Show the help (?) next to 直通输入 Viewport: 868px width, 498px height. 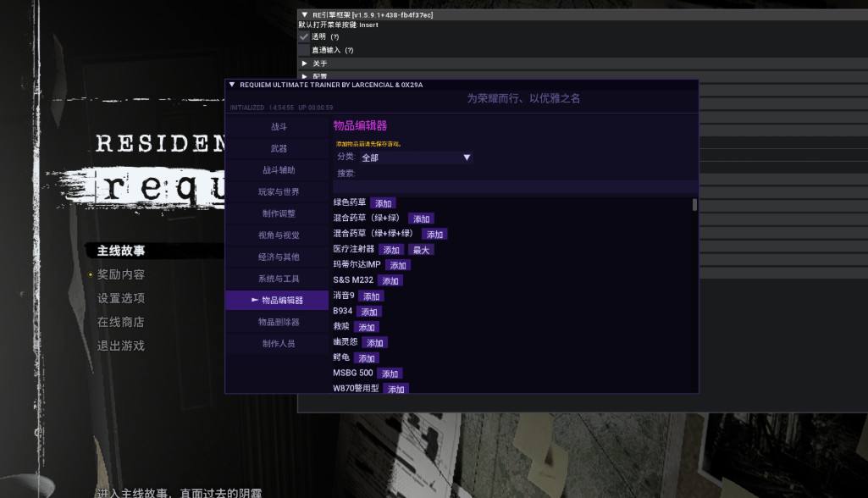tap(349, 51)
